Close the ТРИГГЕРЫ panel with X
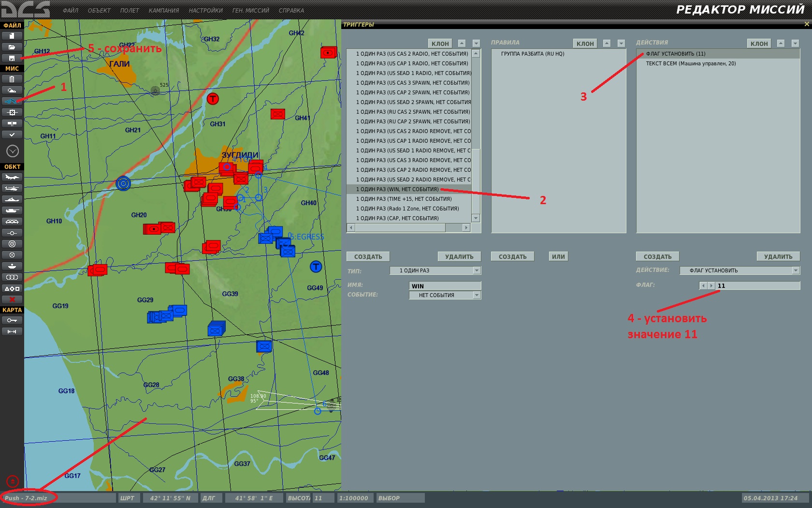Viewport: 812px width, 508px height. [x=806, y=24]
